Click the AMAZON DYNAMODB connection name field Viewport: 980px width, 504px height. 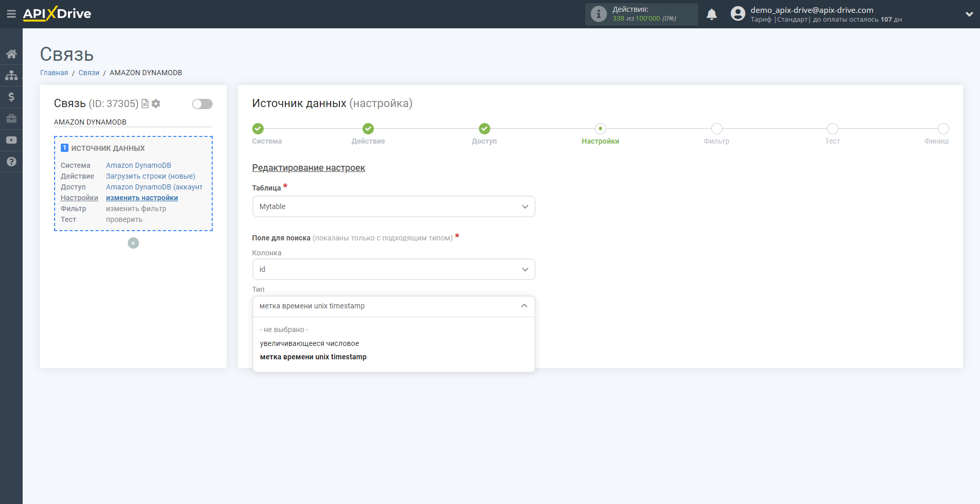133,122
